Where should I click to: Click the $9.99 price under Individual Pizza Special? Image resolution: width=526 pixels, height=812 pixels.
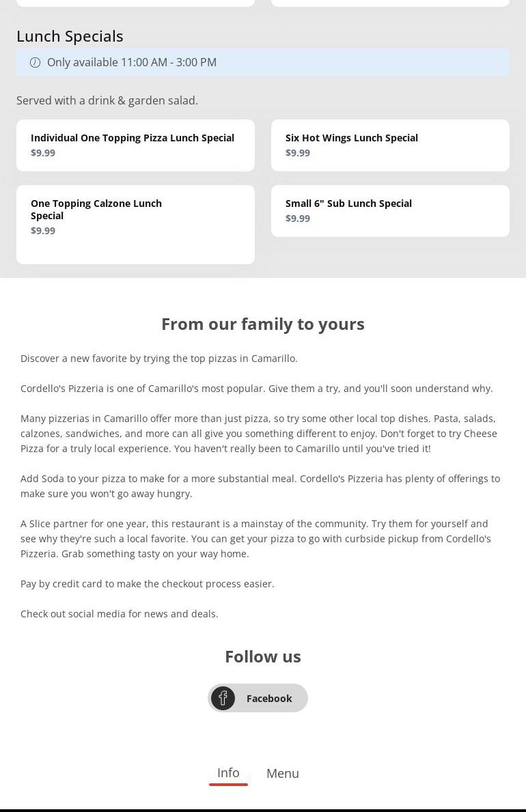pyautogui.click(x=43, y=153)
